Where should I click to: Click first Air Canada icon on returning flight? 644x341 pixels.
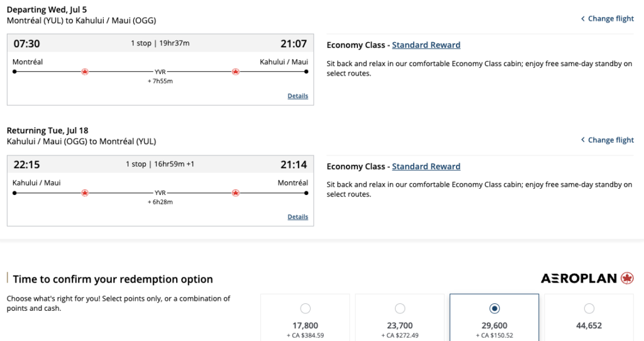(85, 193)
